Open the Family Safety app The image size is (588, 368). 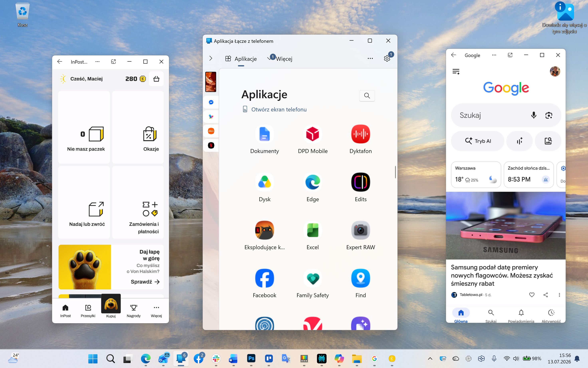312,284
